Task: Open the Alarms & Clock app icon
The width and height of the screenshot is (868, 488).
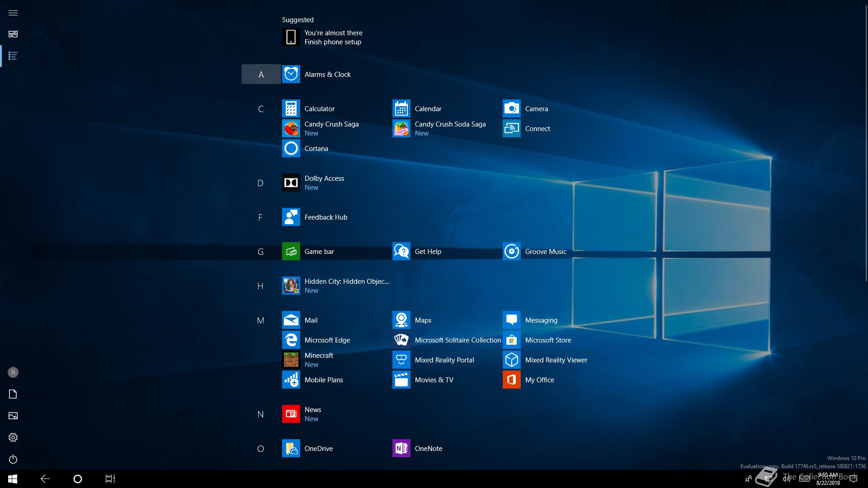Action: click(x=291, y=74)
